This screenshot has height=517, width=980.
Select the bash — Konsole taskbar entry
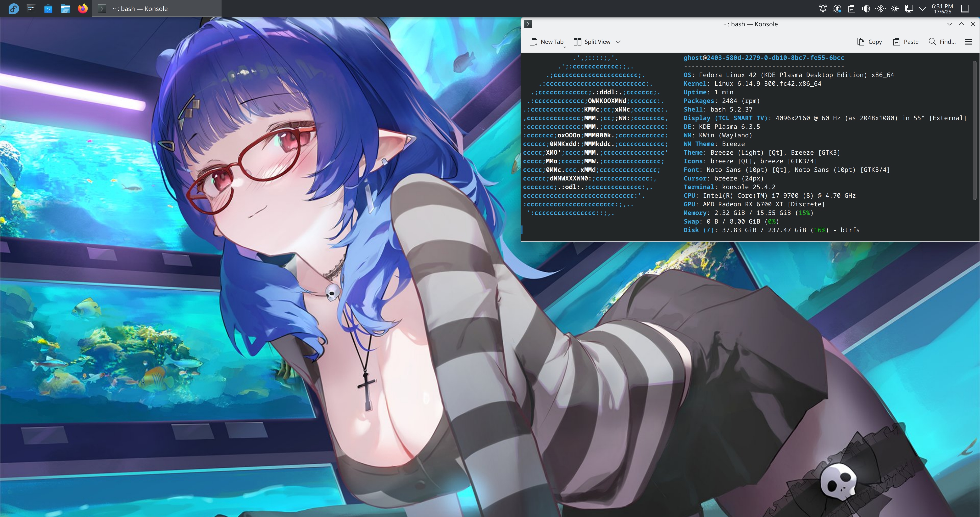click(157, 8)
